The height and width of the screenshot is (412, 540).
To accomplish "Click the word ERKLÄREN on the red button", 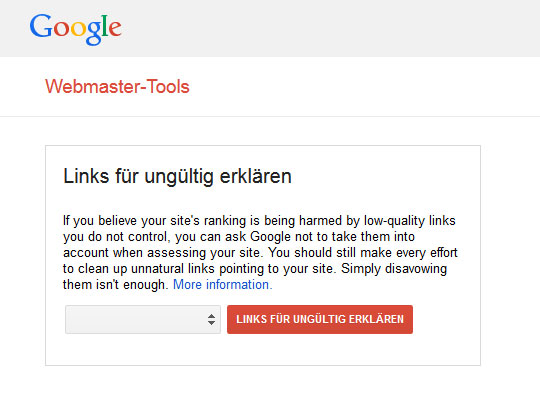I will [x=376, y=319].
